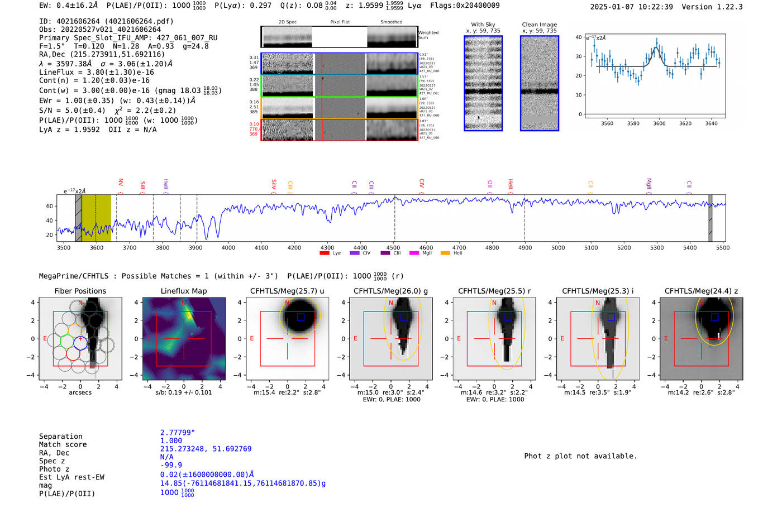782x532 pixels.
Task: Click the With Sky image panel
Action: (483, 83)
